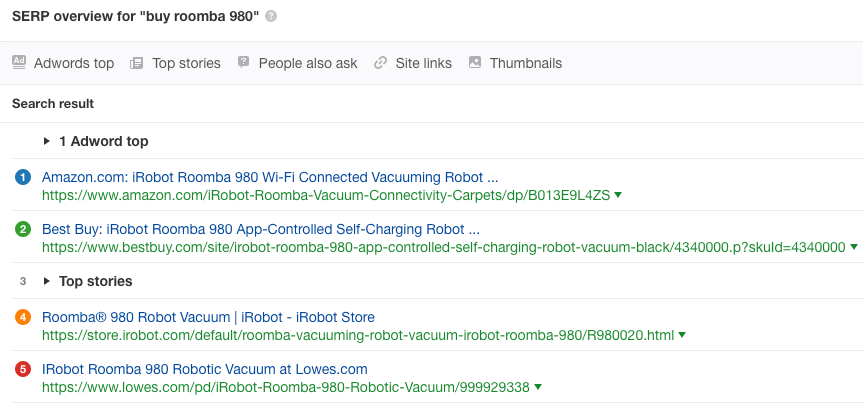Open the Amazon iRobot Roomba 980 result title
Viewport: 863px width, 403px height.
point(270,177)
